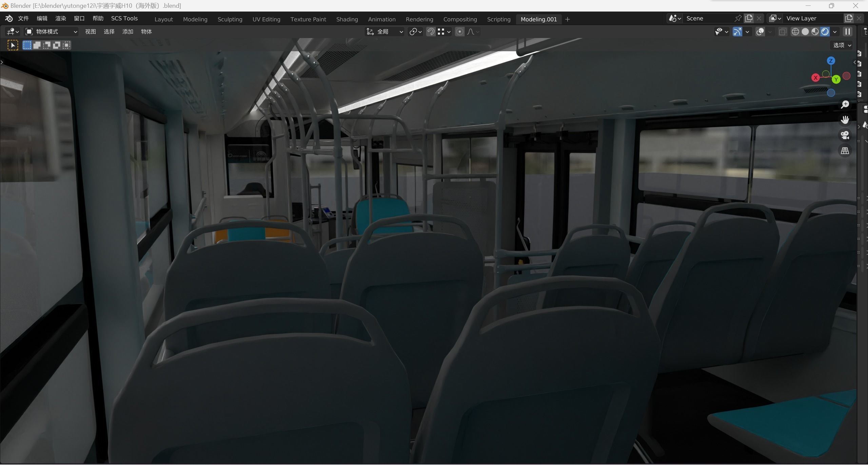Switch to material preview shading
This screenshot has height=465, width=868.
[x=815, y=32]
